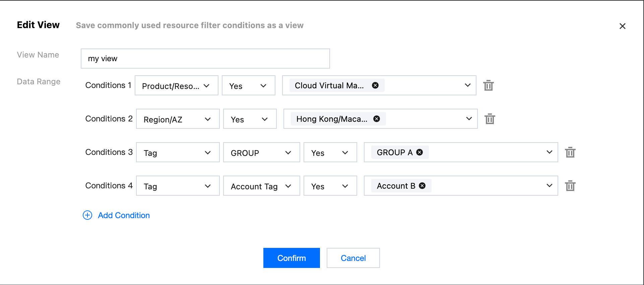Open Conditions 3 Tag type dropdown
The height and width of the screenshot is (285, 644).
pyautogui.click(x=178, y=153)
